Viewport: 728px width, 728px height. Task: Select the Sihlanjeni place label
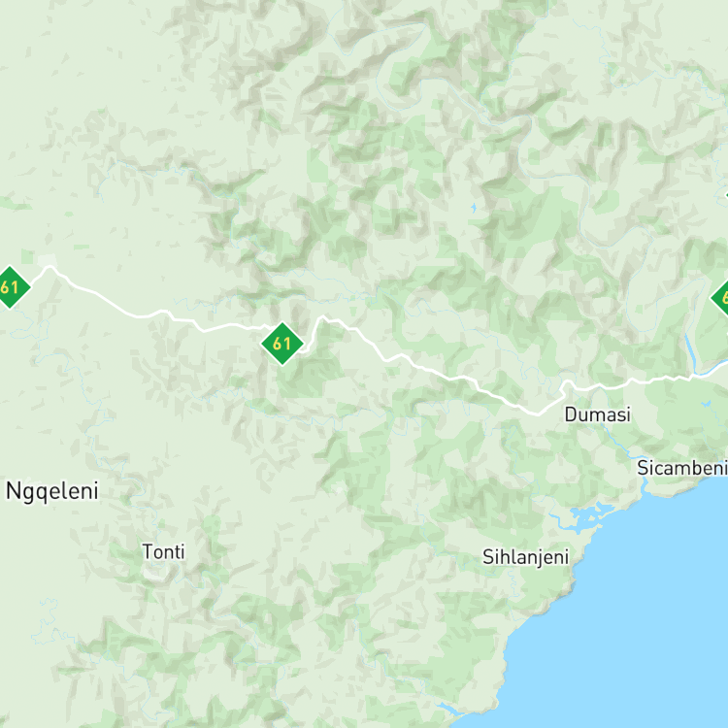click(x=525, y=557)
